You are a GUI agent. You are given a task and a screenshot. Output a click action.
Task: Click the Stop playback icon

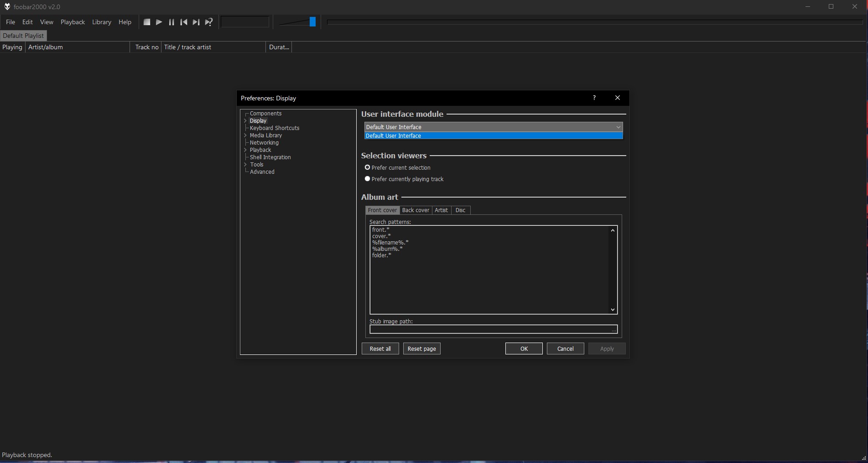tap(147, 22)
